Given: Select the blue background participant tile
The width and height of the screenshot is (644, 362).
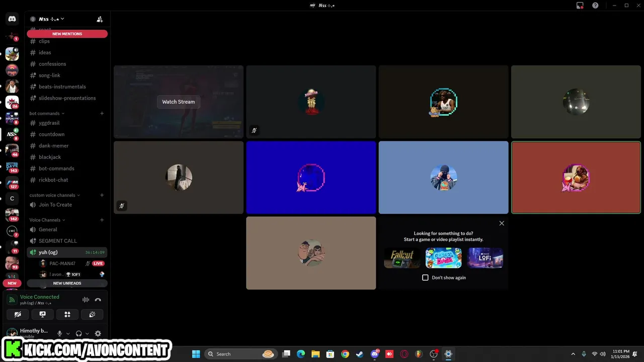Looking at the screenshot, I should pyautogui.click(x=311, y=177).
